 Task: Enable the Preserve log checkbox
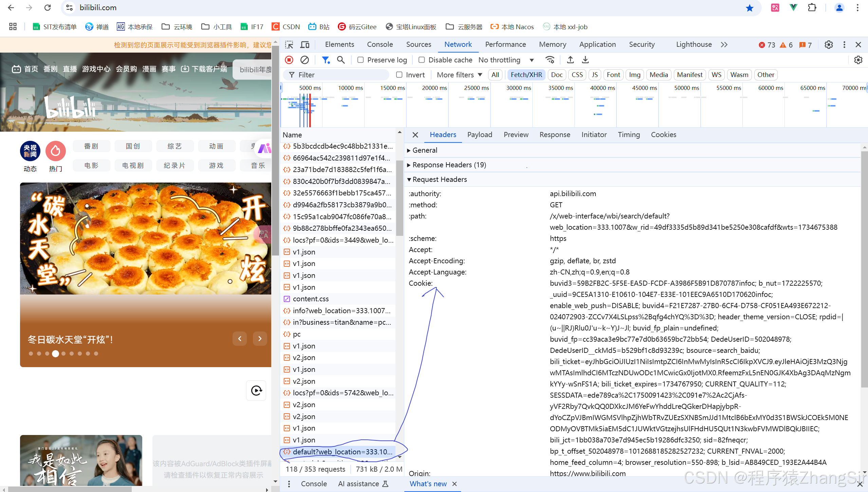(361, 60)
